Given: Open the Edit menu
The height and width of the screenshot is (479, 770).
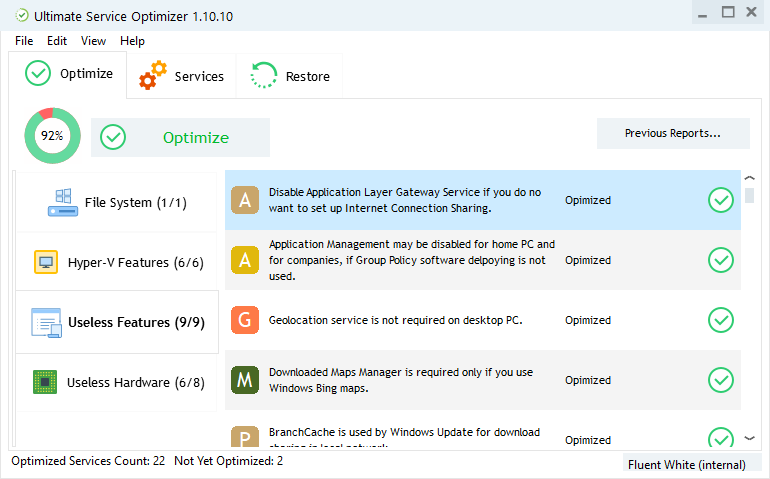Looking at the screenshot, I should [57, 41].
